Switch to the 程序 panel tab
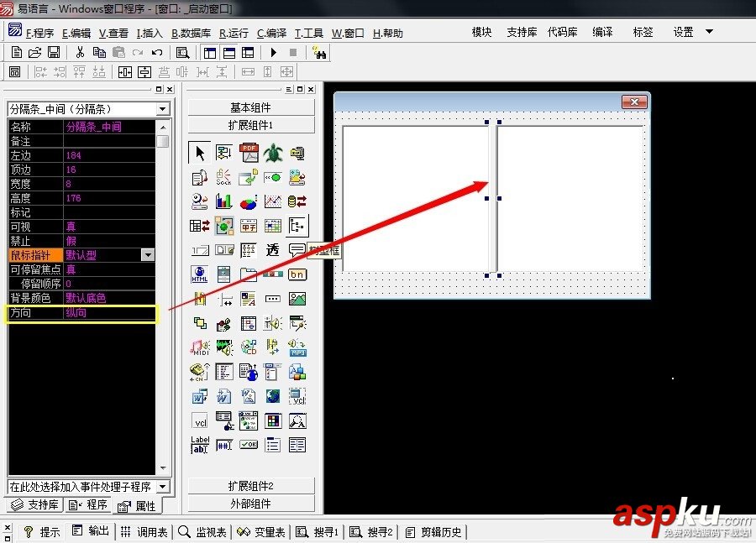Viewport: 756px width, 543px height. point(87,504)
